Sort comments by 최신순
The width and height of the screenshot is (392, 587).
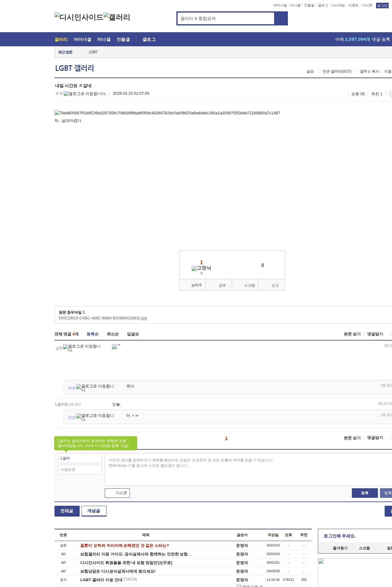coord(113,334)
